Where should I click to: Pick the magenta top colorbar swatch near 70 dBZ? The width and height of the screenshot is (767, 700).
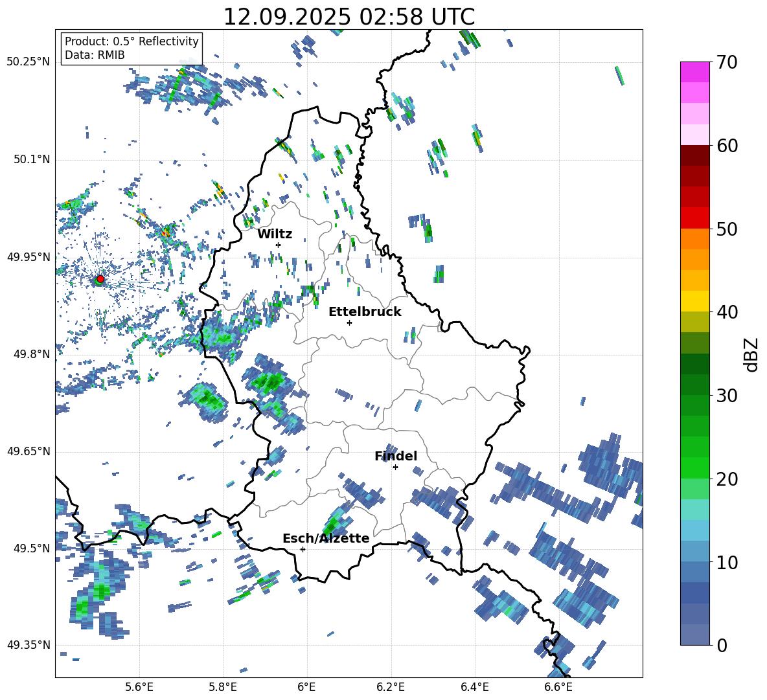point(694,72)
